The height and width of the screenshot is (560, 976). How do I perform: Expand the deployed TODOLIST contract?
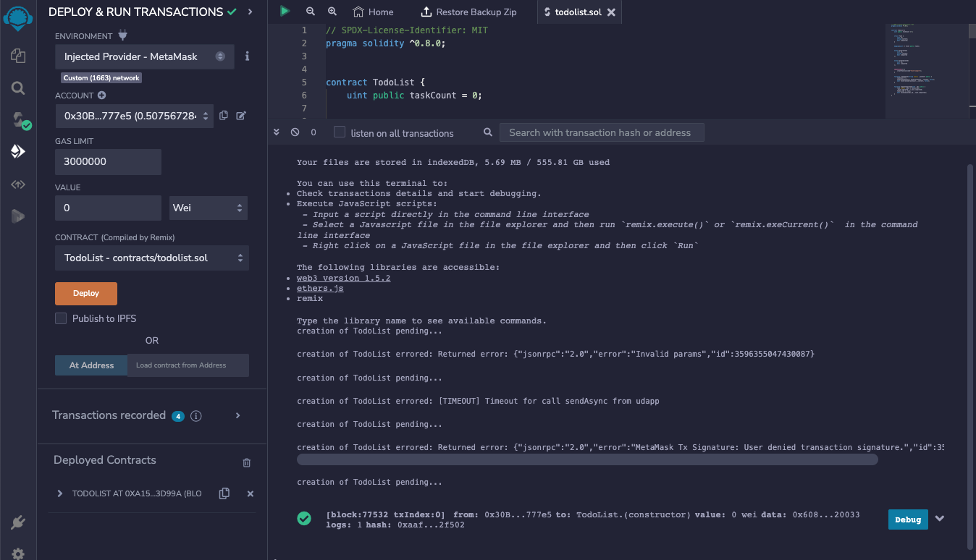pyautogui.click(x=60, y=493)
